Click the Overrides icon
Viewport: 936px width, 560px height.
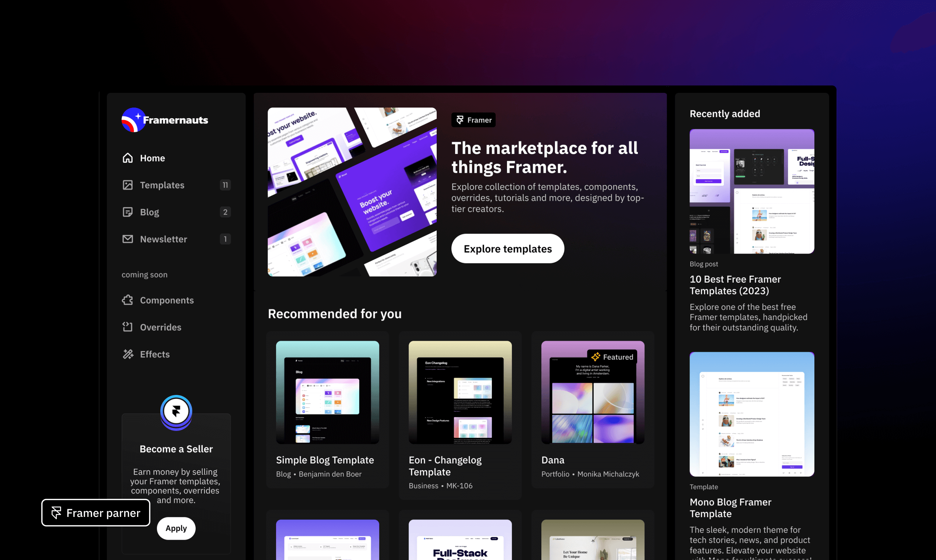(128, 327)
